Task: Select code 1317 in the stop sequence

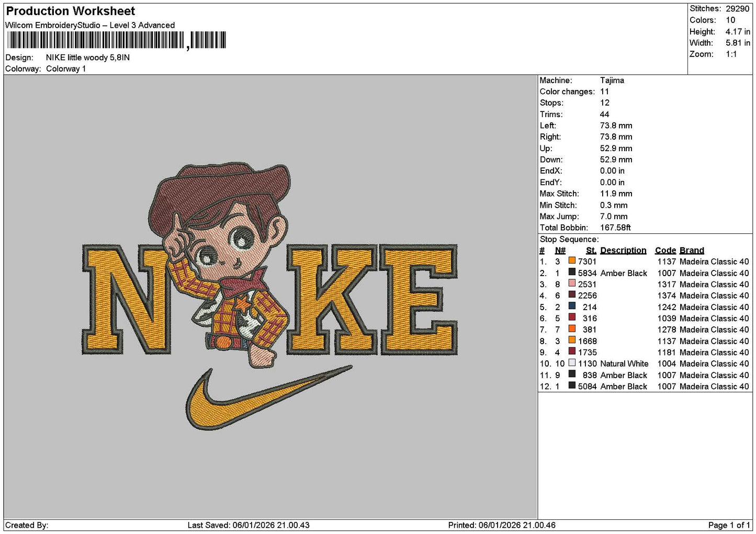Action: pyautogui.click(x=667, y=284)
